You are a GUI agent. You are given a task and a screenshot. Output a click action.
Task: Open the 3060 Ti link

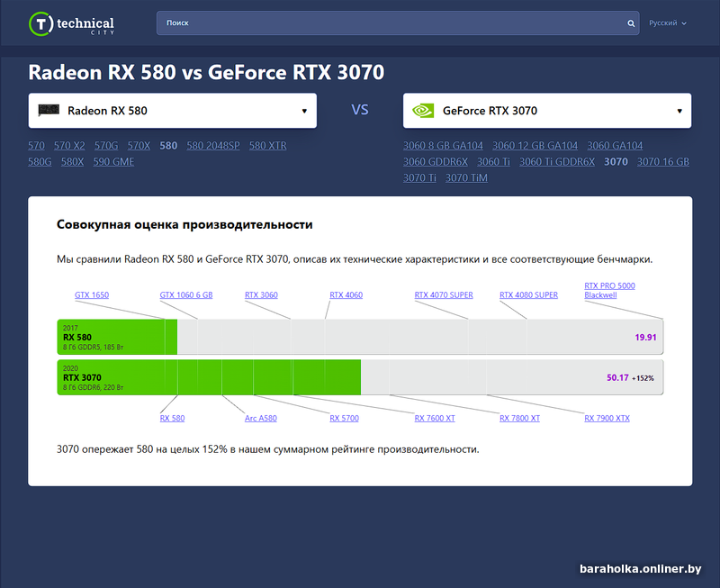pyautogui.click(x=493, y=162)
